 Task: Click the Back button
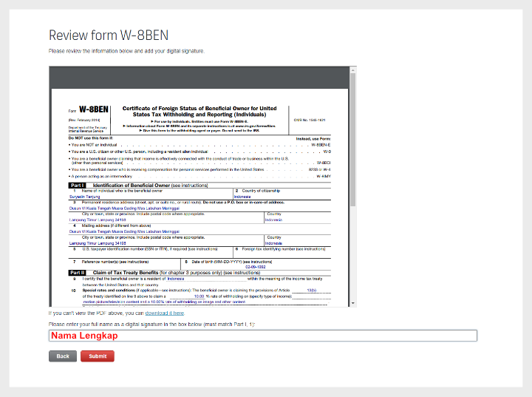(x=62, y=356)
